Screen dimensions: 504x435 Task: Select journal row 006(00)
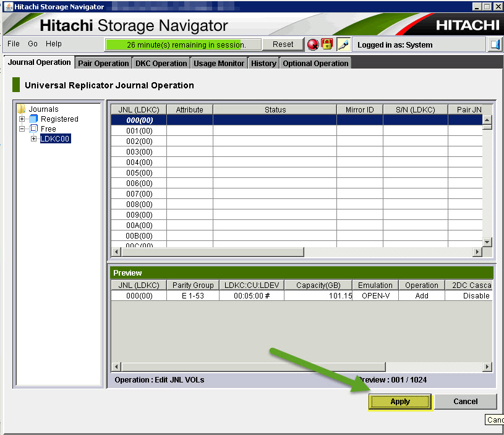point(297,183)
